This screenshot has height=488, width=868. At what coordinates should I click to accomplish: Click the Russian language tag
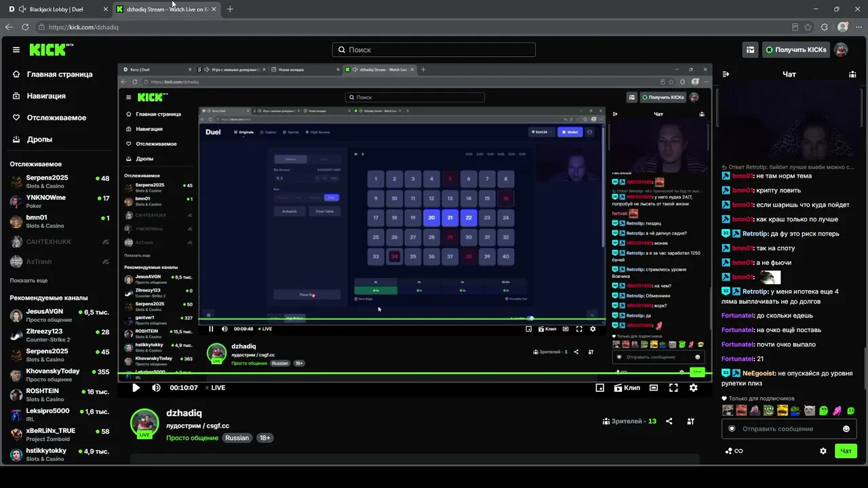coord(237,438)
